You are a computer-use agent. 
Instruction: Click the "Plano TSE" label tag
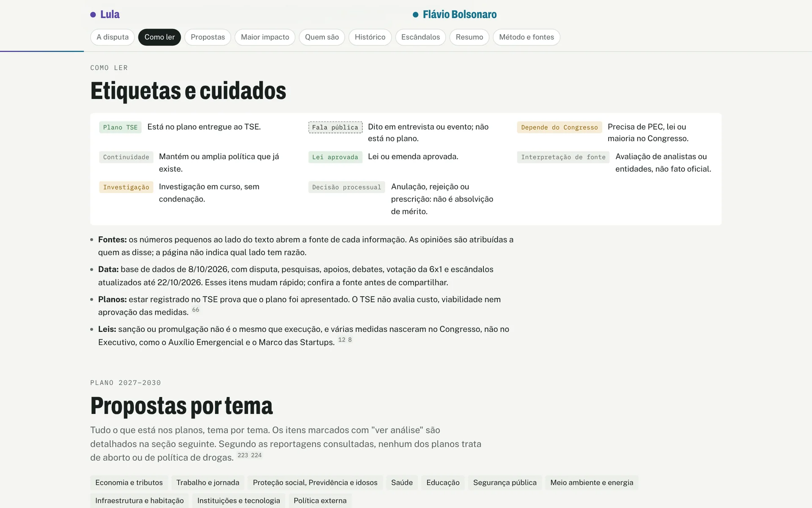121,127
